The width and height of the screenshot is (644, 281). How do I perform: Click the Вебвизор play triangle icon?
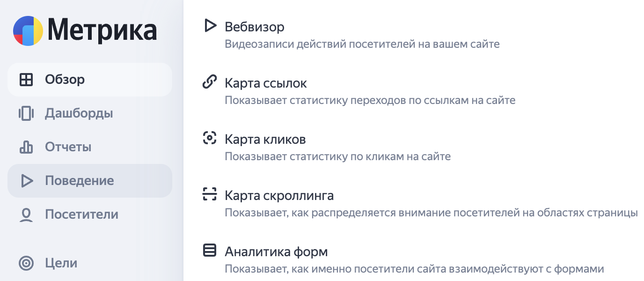click(x=210, y=26)
